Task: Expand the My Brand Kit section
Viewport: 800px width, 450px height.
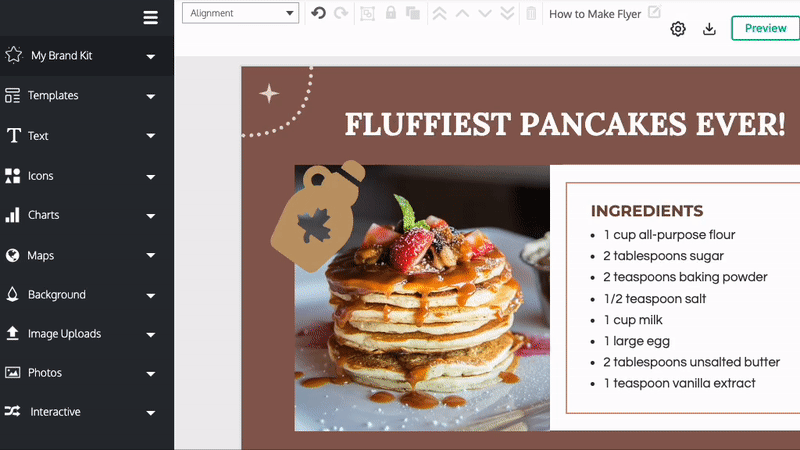Action: coord(150,56)
